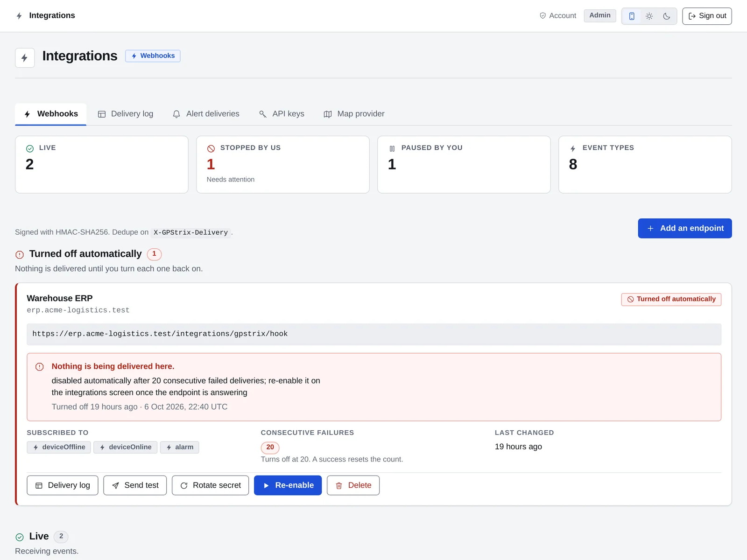Image resolution: width=747 pixels, height=560 pixels.
Task: Click the Turned off automatically section warning icon
Action: point(20,254)
